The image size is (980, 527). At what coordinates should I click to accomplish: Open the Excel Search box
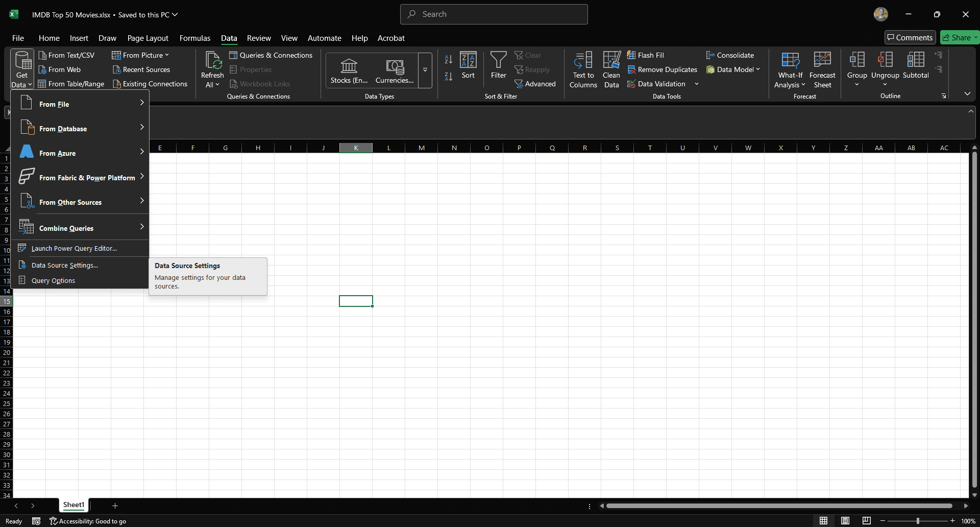tap(494, 14)
